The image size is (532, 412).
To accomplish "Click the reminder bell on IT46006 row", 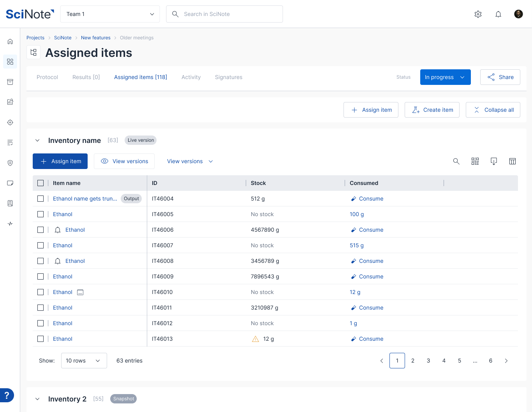I will [x=58, y=230].
